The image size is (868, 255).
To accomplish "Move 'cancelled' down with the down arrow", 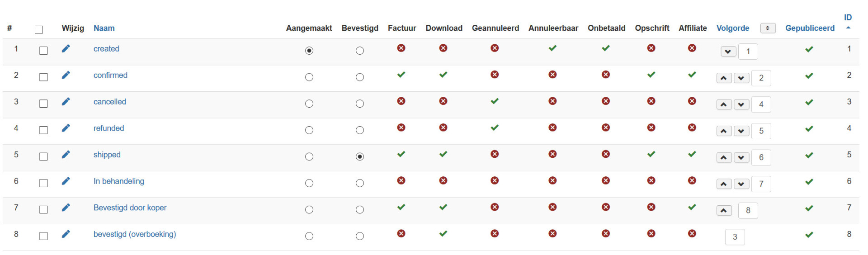I will point(741,104).
